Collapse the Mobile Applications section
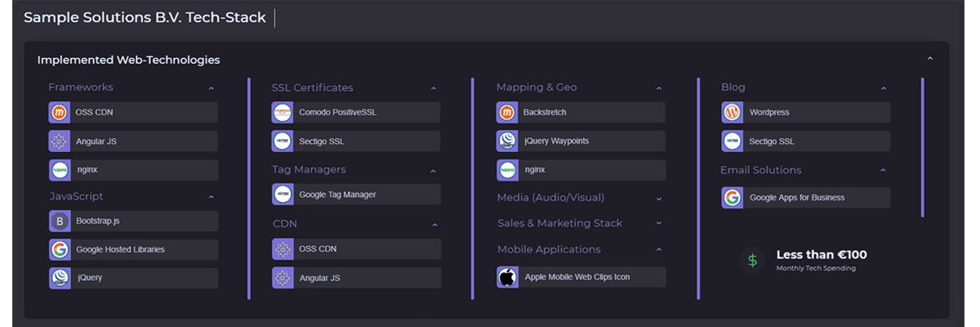980x327 pixels. click(x=658, y=250)
